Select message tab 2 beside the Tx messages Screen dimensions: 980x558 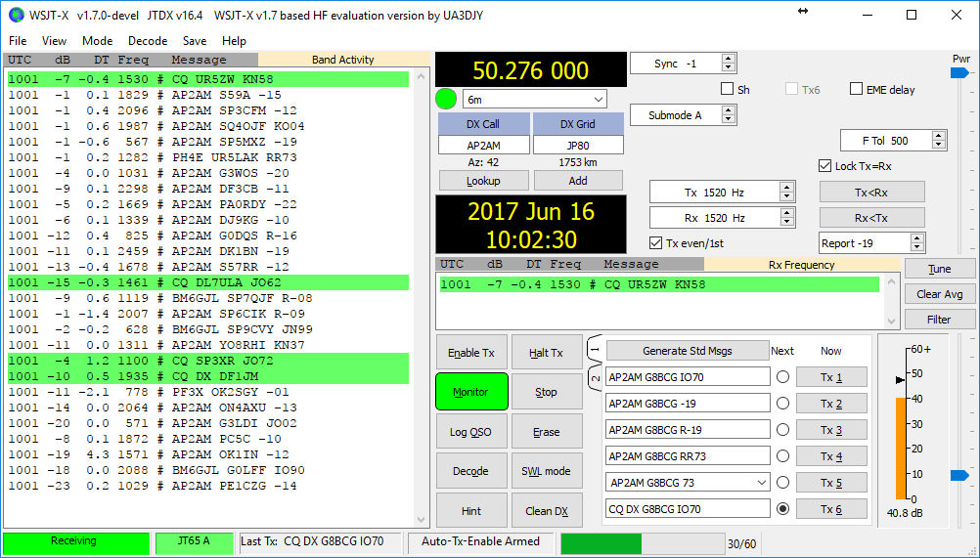(x=595, y=378)
